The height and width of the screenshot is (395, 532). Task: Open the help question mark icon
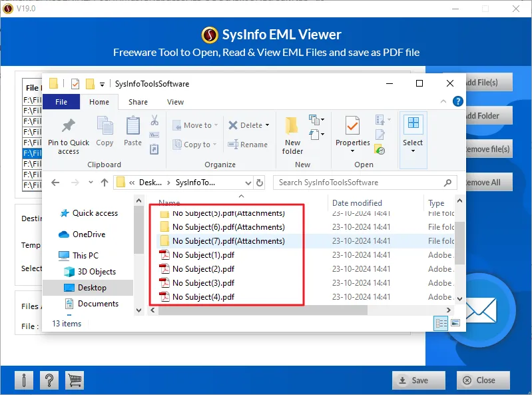[49, 380]
